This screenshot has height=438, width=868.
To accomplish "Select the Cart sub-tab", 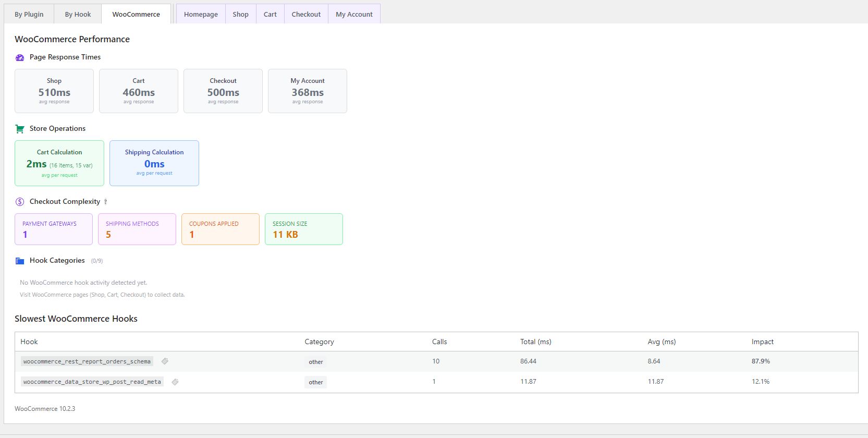I will (270, 14).
